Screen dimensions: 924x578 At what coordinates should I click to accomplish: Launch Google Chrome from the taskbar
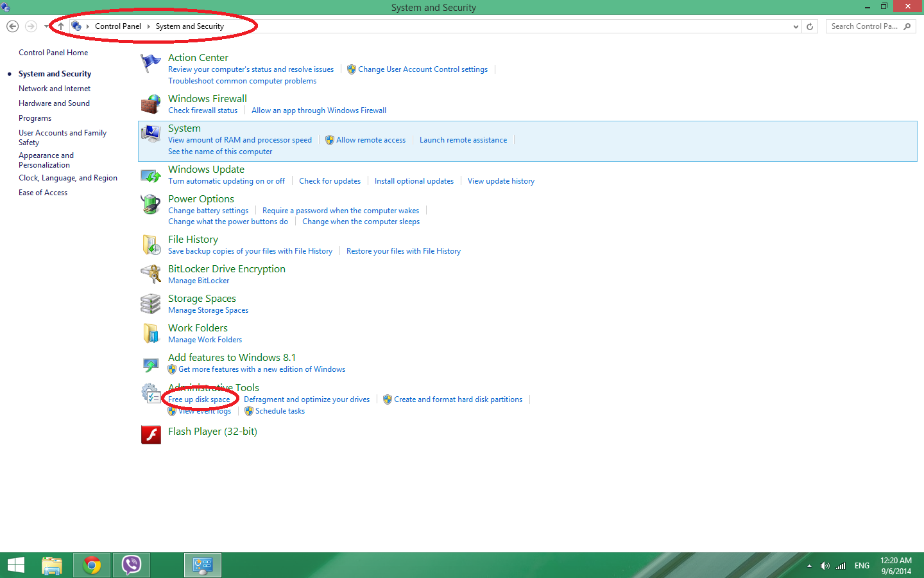pyautogui.click(x=92, y=565)
